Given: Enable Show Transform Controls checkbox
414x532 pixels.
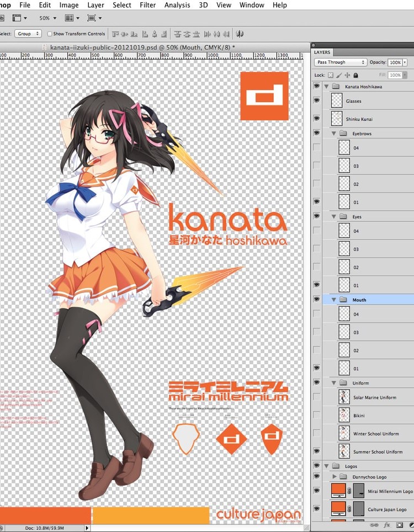Looking at the screenshot, I should (50, 34).
